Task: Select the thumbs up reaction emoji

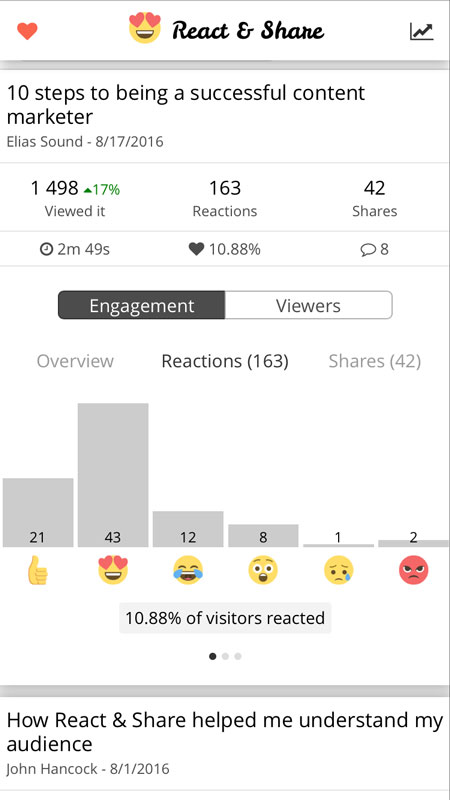Action: (x=38, y=570)
